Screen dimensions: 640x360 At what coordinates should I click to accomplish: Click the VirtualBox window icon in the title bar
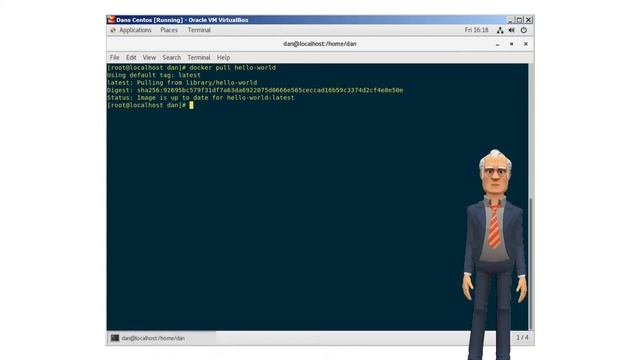[x=111, y=20]
